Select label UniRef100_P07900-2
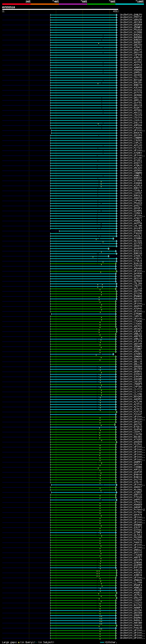The width and height of the screenshot is (146, 644). (133, 510)
